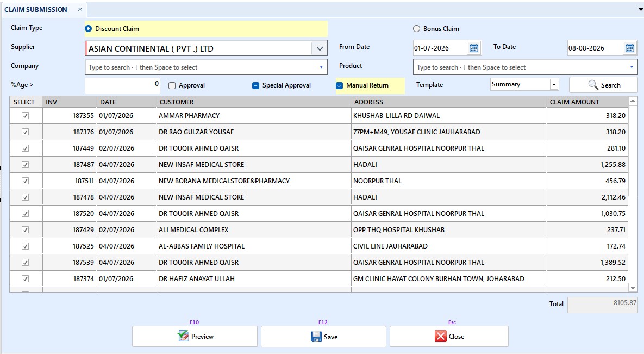
Task: Uncheck the Manual Return checkbox
Action: coord(339,85)
